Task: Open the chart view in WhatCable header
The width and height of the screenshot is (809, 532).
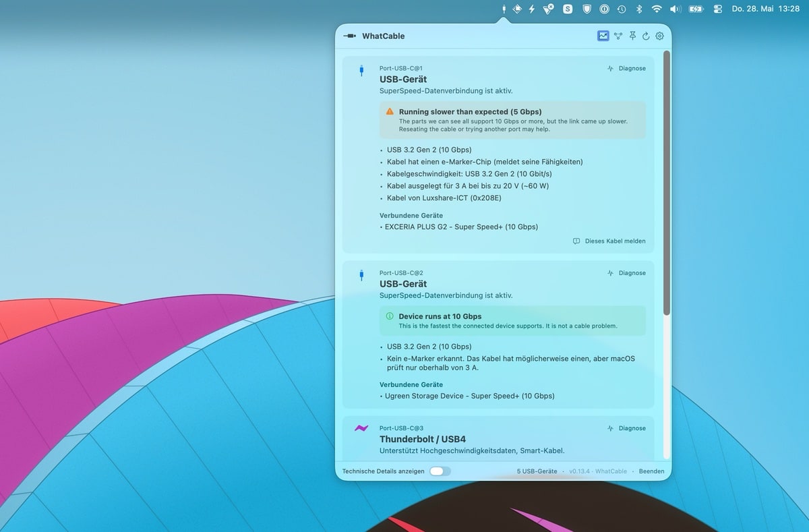Action: tap(603, 36)
